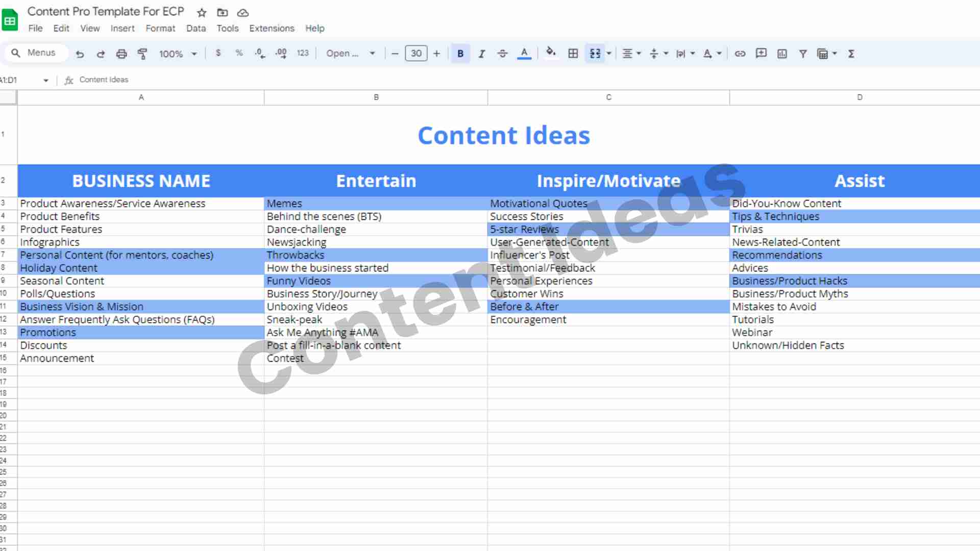This screenshot has height=551, width=980.
Task: Click the font size input field
Action: [x=416, y=54]
